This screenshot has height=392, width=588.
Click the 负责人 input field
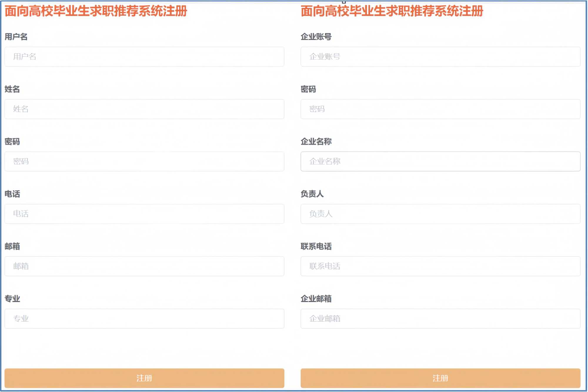440,214
